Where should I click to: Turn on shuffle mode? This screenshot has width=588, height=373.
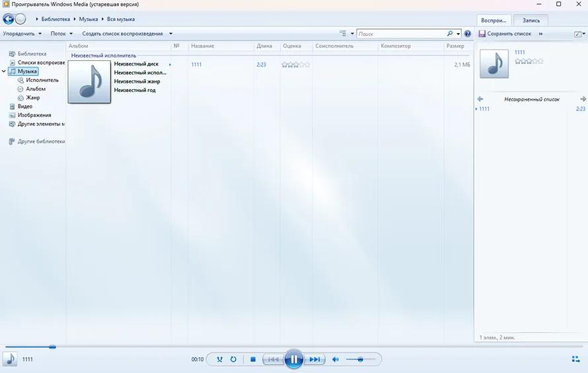click(219, 359)
